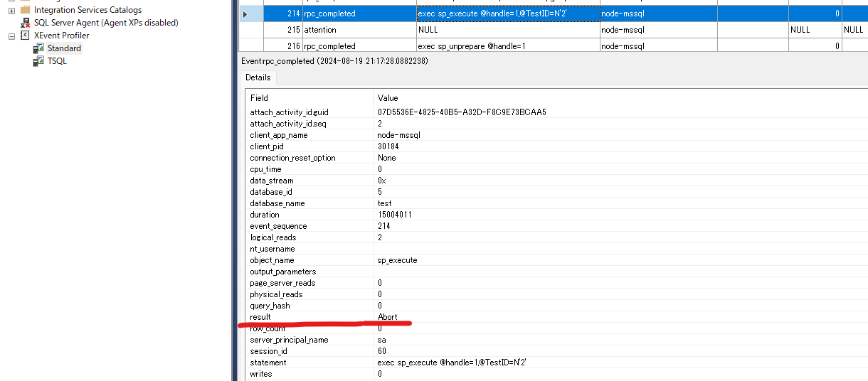Screen dimensions: 868x381
Task: Select the nt_username field row
Action: click(x=556, y=249)
